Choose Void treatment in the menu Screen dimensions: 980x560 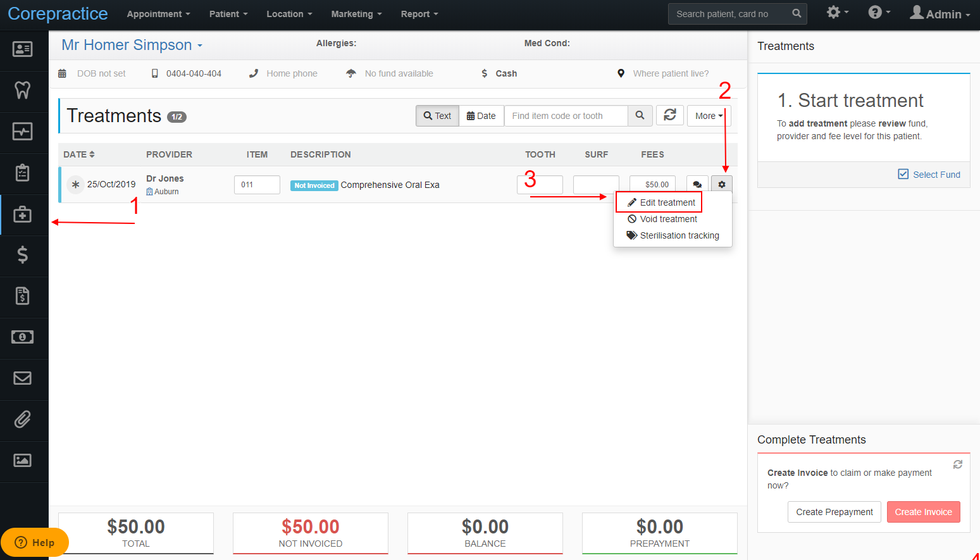pyautogui.click(x=662, y=219)
